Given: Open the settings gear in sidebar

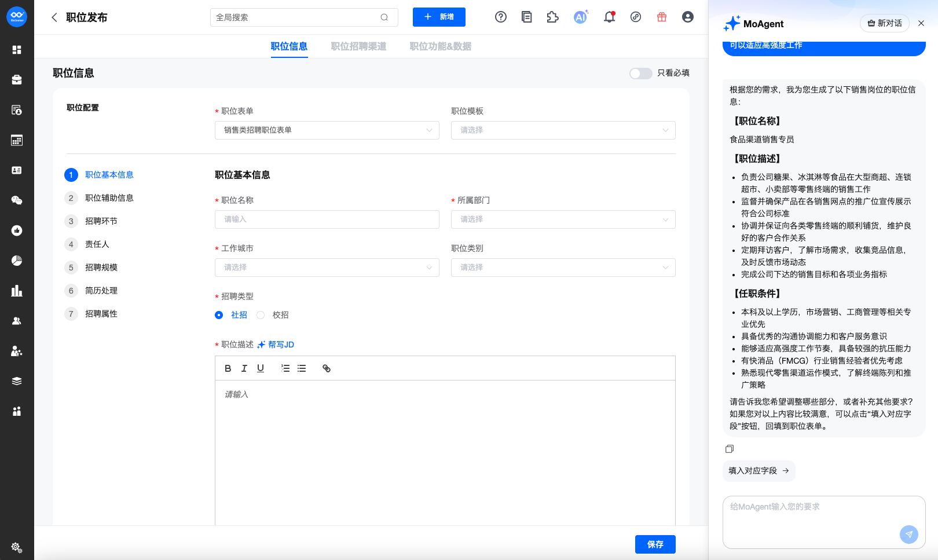Looking at the screenshot, I should pos(16,547).
